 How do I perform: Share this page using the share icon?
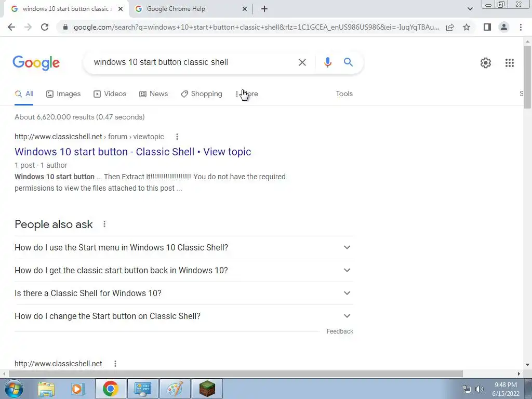click(450, 27)
